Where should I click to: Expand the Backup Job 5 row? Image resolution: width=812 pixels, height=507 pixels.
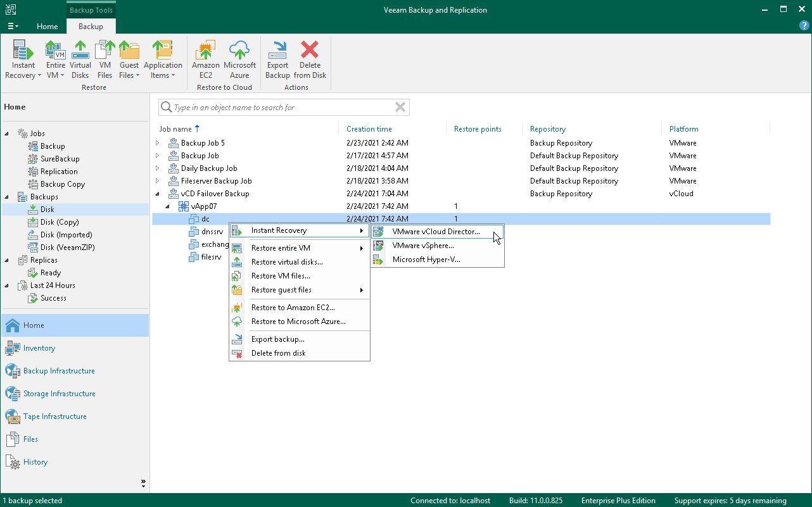tap(158, 143)
